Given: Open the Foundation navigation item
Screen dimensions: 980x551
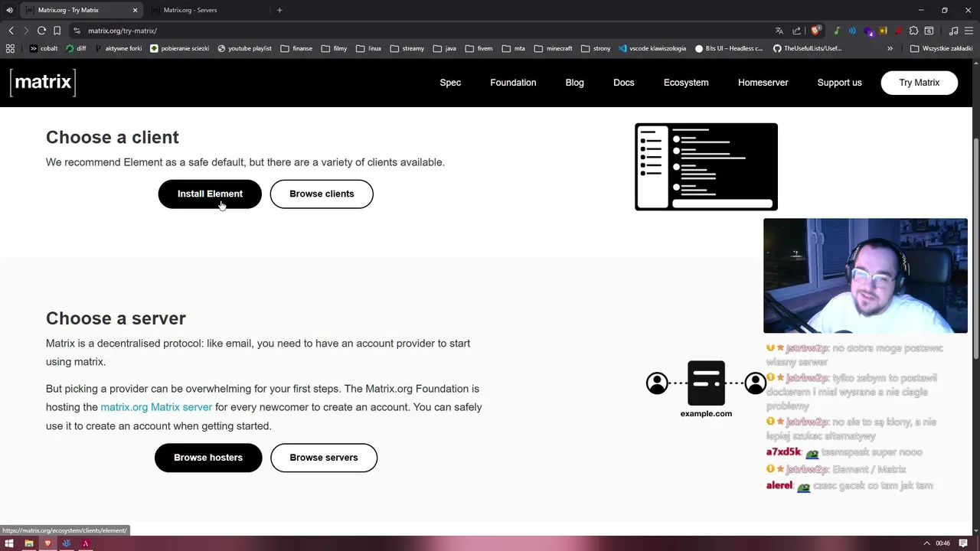Looking at the screenshot, I should (513, 83).
